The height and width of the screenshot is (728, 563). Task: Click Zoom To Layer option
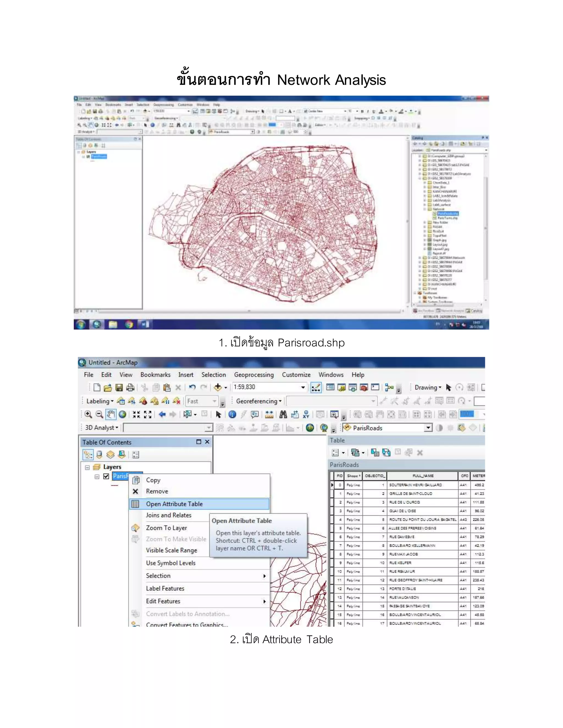tap(166, 528)
